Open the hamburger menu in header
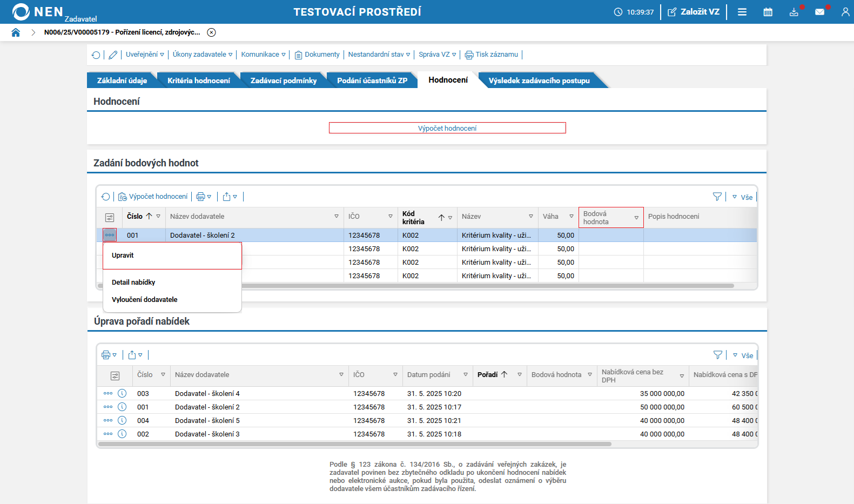 tap(742, 12)
